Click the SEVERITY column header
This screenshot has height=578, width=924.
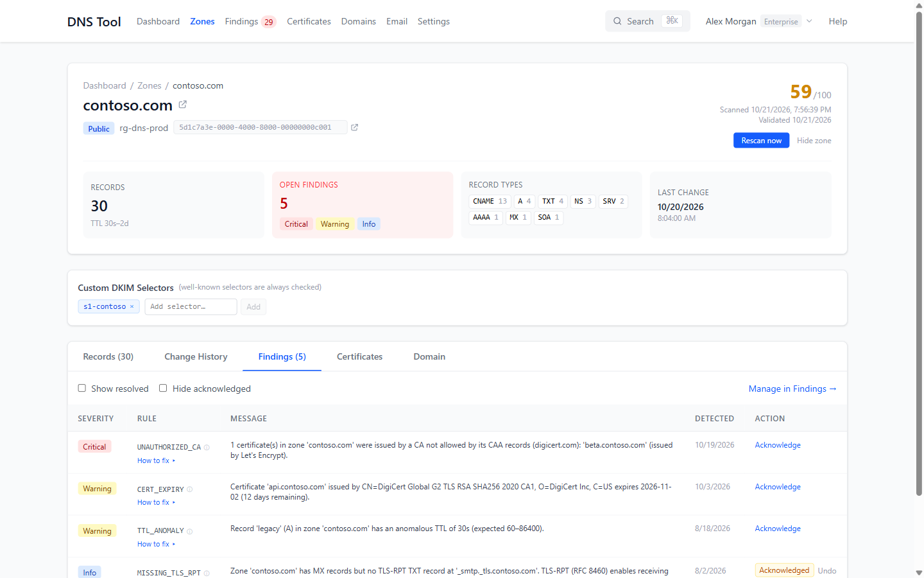(96, 419)
